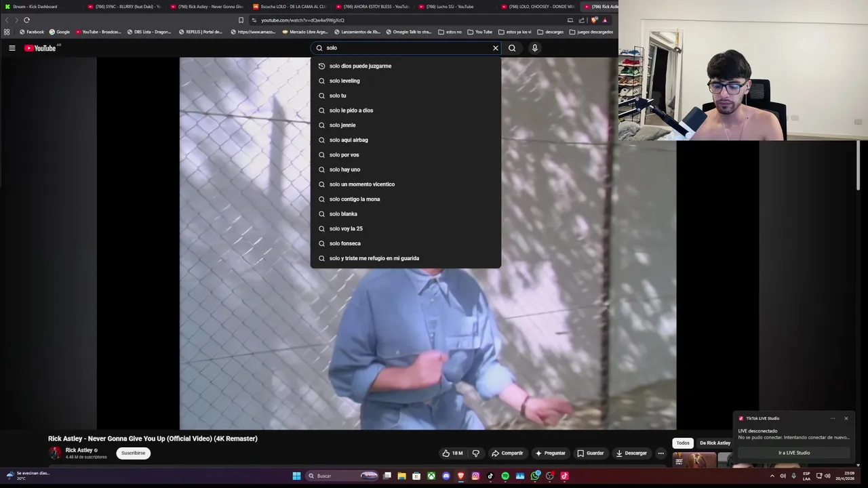Click the magnifier search submit button
This screenshot has height=488, width=868.
[512, 48]
